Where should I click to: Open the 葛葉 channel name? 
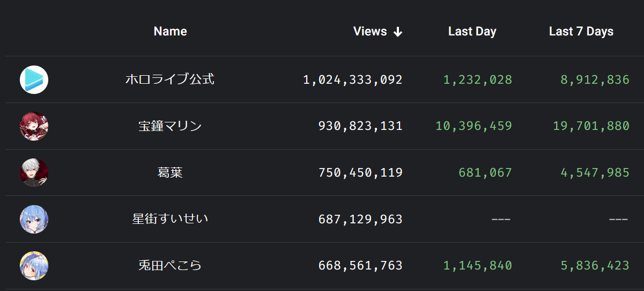(170, 173)
